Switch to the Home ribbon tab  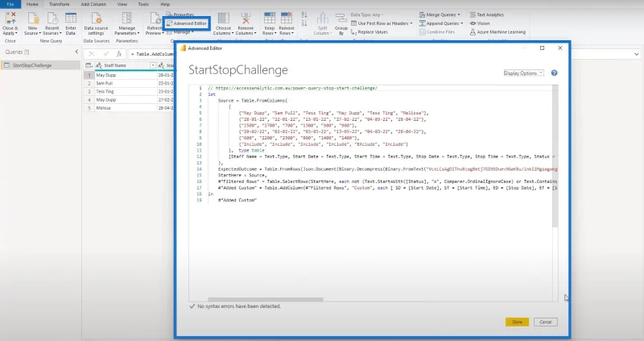(32, 4)
